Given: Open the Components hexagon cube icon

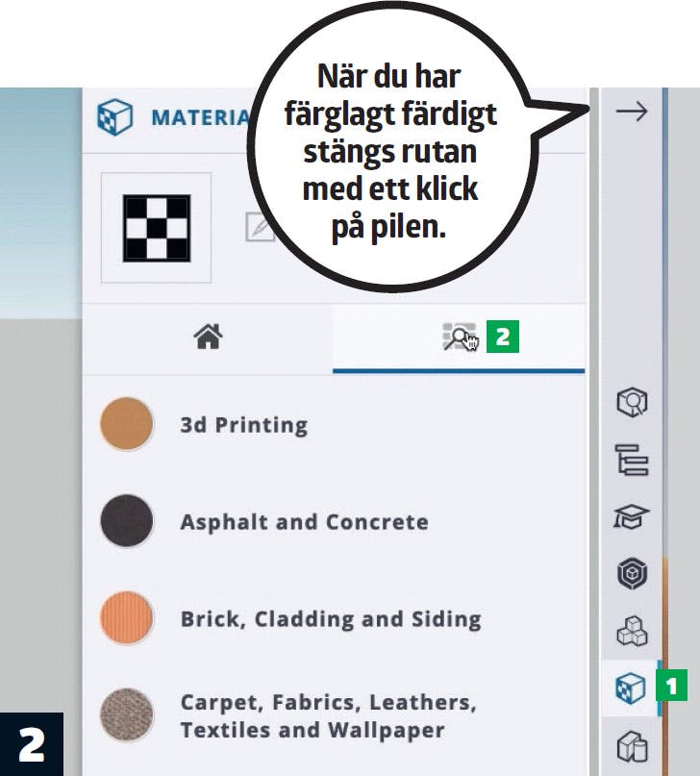Looking at the screenshot, I should point(632,574).
